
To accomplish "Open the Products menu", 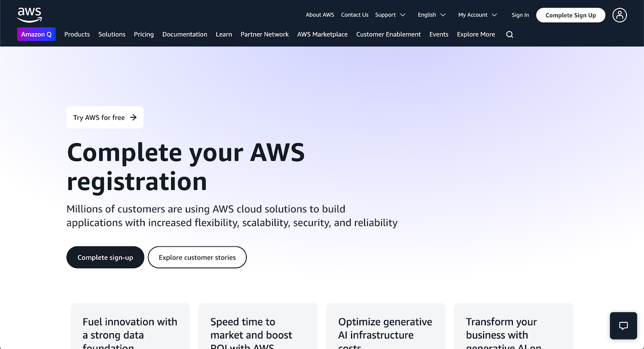I will pyautogui.click(x=77, y=34).
